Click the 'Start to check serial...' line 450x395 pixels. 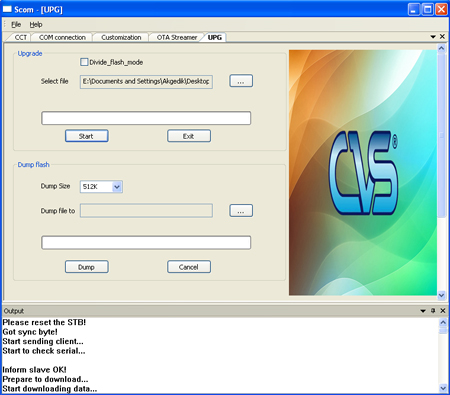(x=44, y=351)
